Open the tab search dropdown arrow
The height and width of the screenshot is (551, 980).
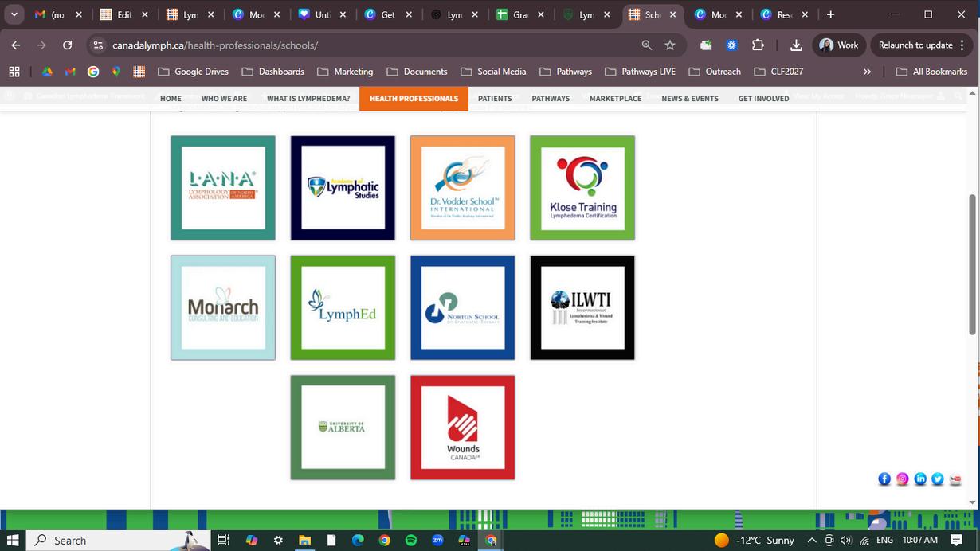tap(14, 14)
